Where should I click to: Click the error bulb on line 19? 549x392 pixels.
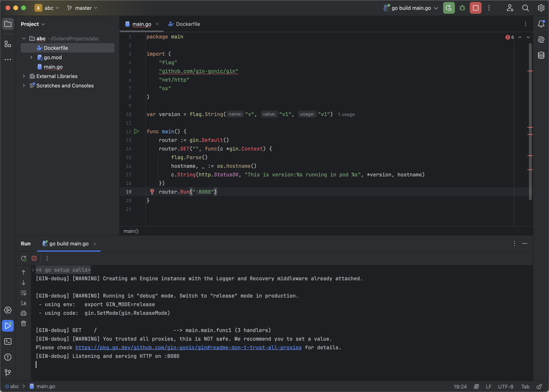[152, 192]
